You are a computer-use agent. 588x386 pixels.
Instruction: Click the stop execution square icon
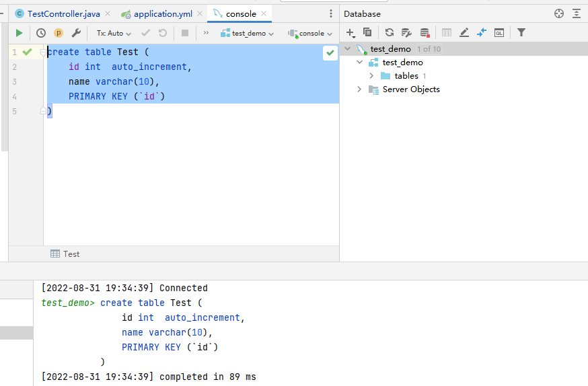[185, 33]
